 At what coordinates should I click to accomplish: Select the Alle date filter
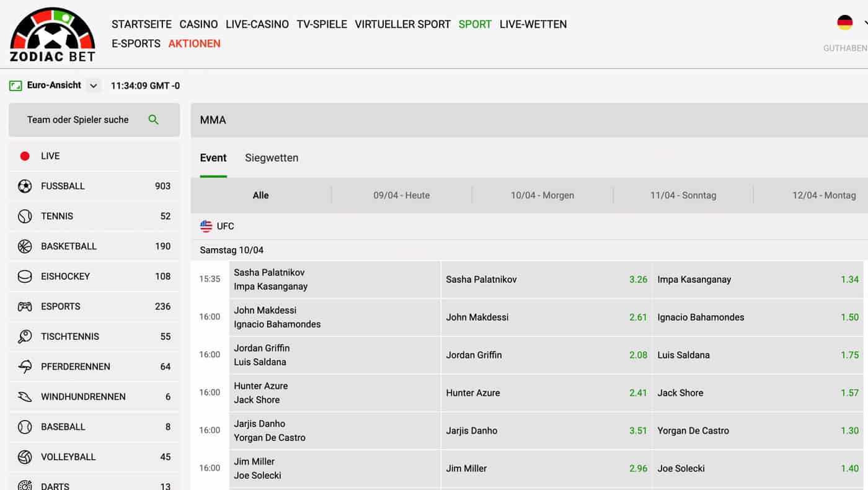click(261, 195)
